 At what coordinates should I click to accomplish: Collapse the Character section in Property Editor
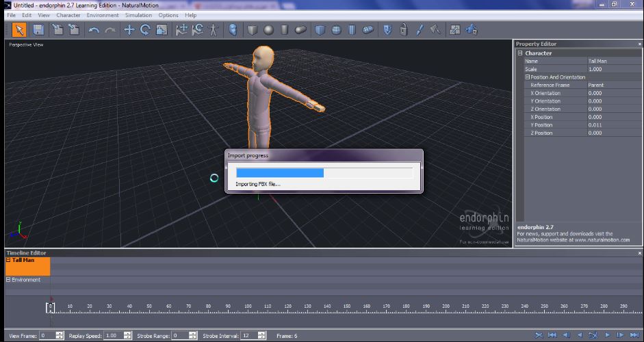coord(520,53)
